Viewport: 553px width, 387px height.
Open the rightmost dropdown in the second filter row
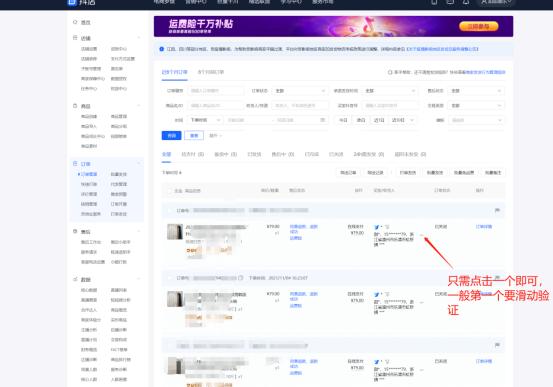476,105
